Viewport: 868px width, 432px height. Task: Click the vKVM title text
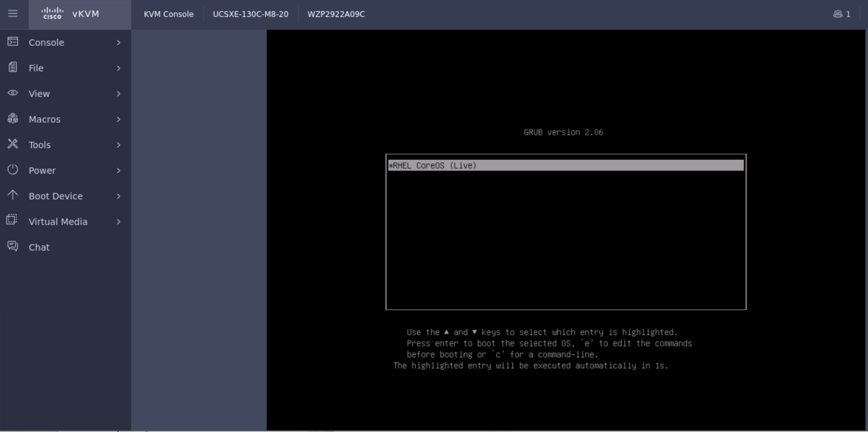tap(86, 14)
